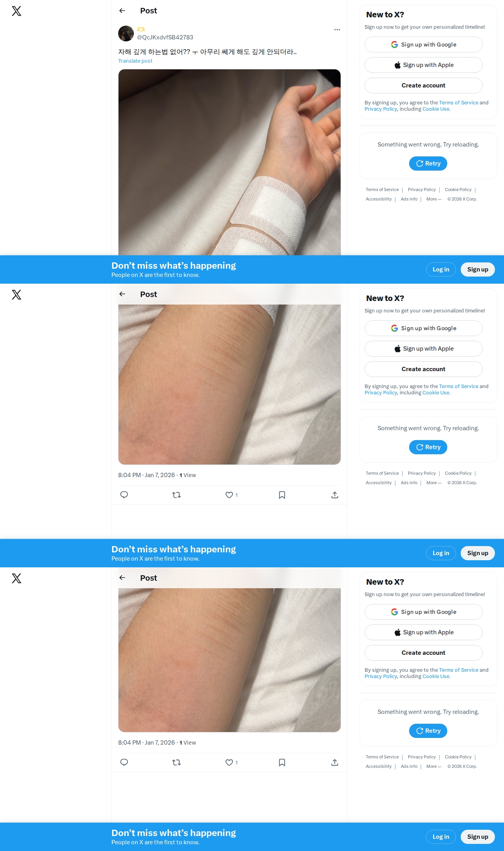Open the post's three-dot more options menu
504x851 pixels.
[x=337, y=30]
